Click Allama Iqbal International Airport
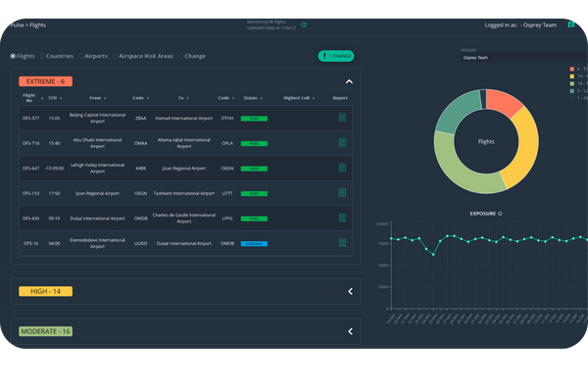This screenshot has width=588, height=392. click(184, 143)
